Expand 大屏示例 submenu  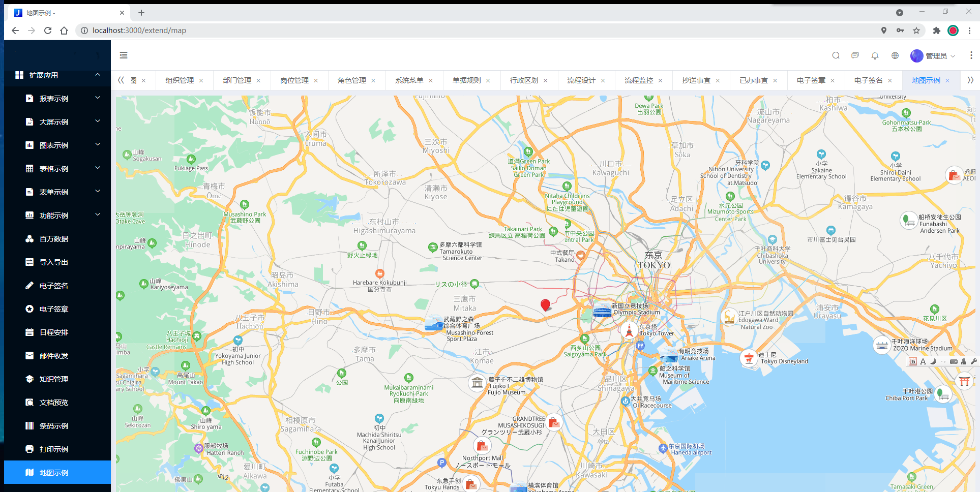(x=57, y=122)
